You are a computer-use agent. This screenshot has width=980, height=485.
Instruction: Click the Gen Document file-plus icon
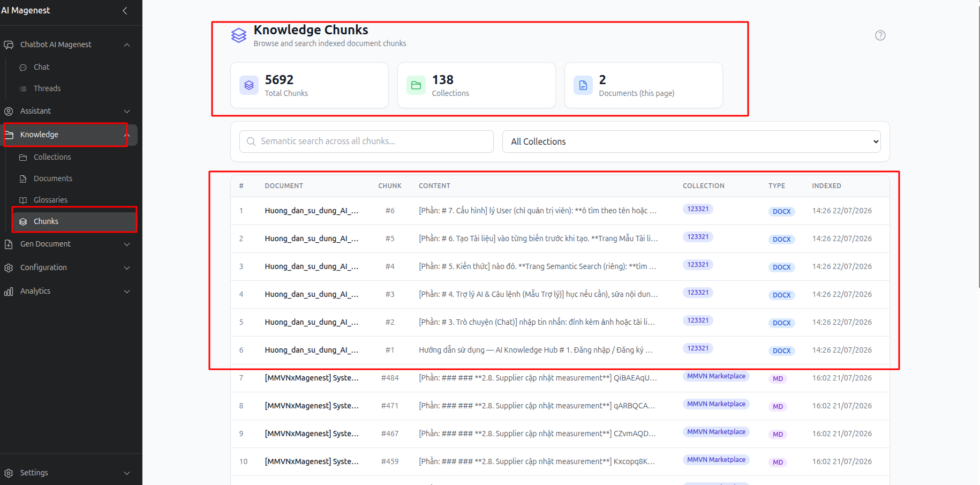click(9, 244)
